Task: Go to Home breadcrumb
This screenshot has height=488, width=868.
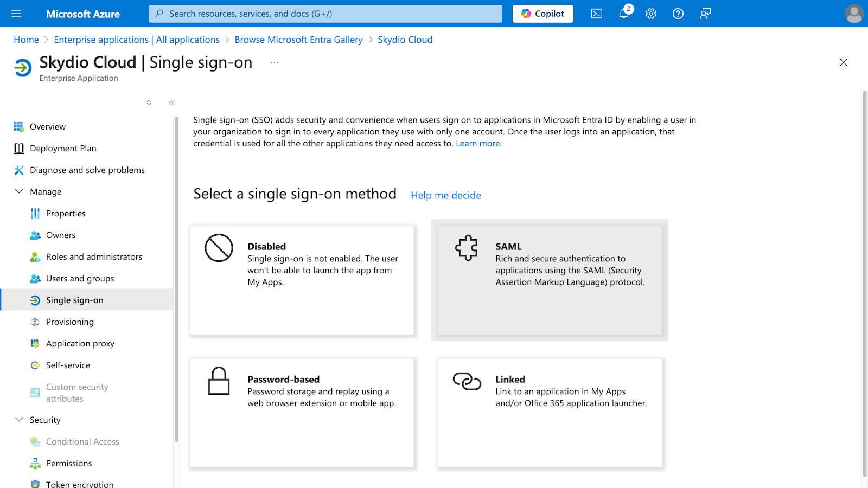Action: 26,40
